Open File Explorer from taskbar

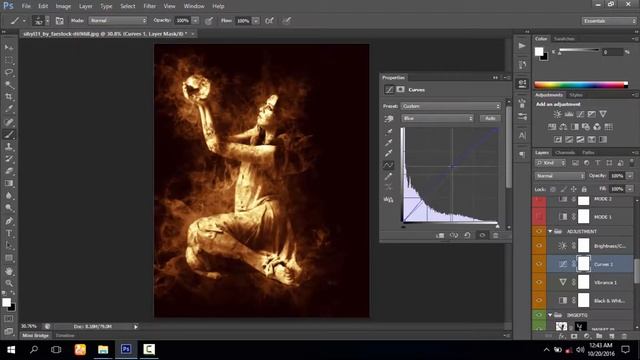103,349
